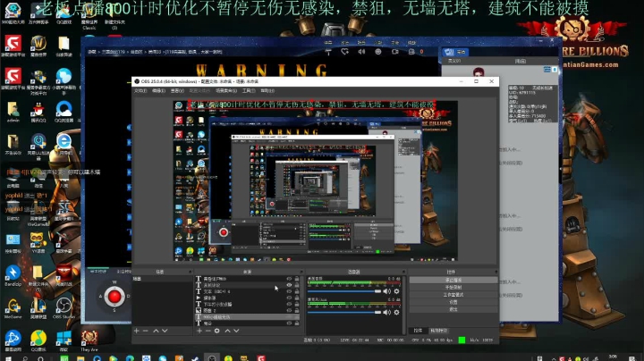Image resolution: width=644 pixels, height=361 pixels.
Task: Add a new scene with plus icon
Action: (x=137, y=331)
